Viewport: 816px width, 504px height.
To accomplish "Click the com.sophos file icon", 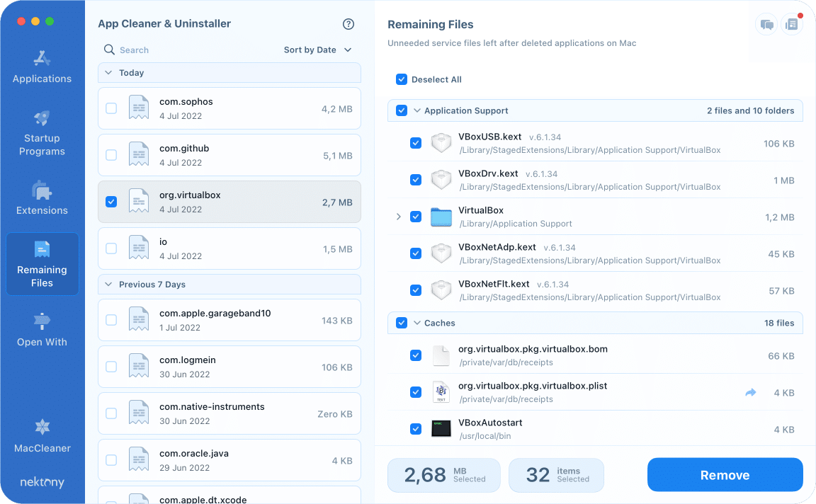I will [x=139, y=108].
